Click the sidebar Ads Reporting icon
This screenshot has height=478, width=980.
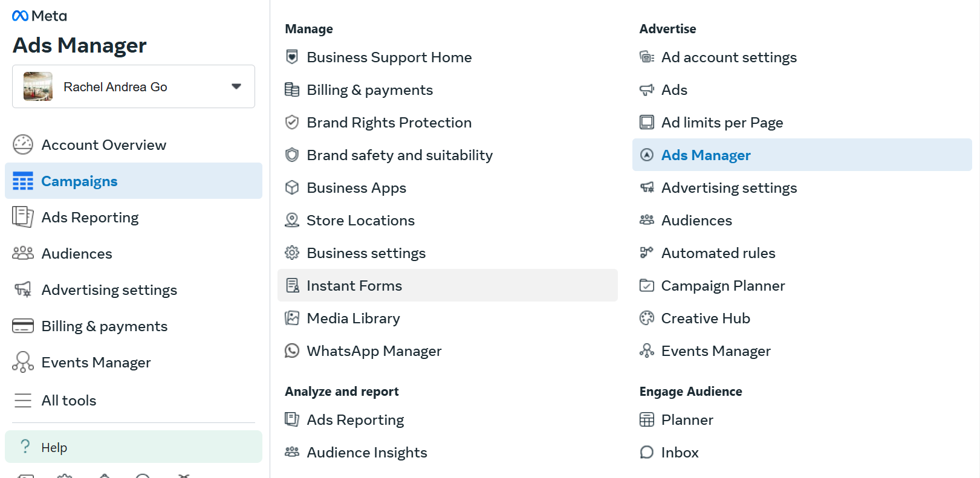click(23, 217)
